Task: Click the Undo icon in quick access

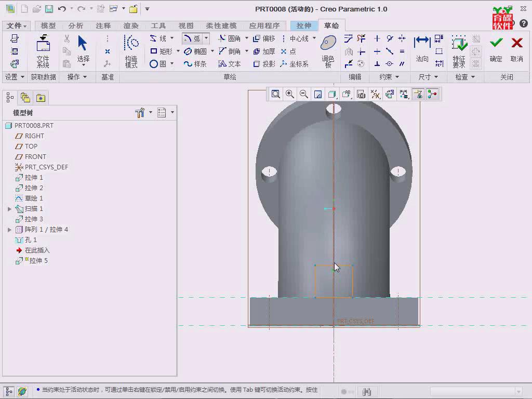Action: (x=61, y=9)
